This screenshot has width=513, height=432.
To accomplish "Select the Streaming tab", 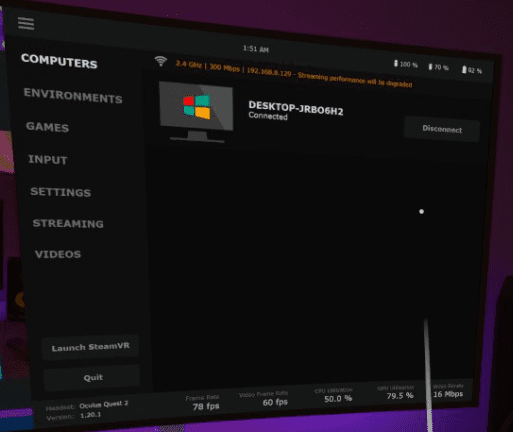I will 68,223.
